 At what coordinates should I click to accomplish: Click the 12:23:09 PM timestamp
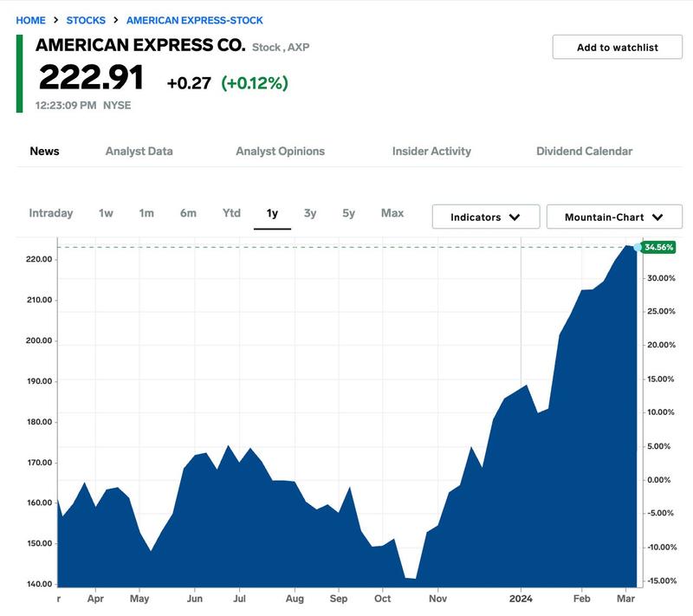coord(66,105)
